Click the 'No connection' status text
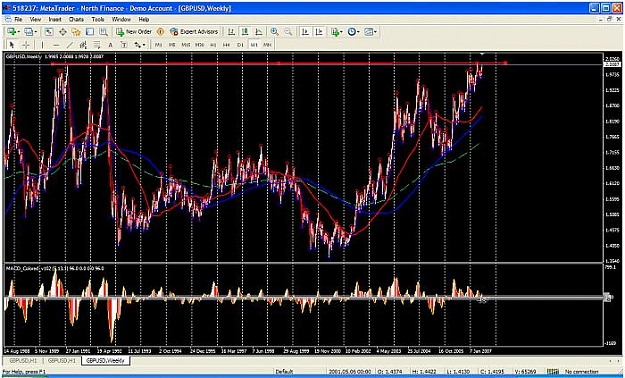 [581, 372]
